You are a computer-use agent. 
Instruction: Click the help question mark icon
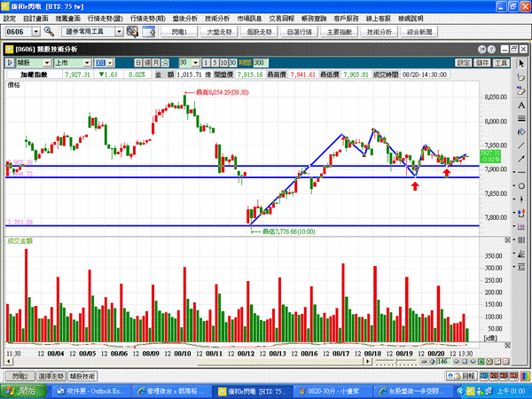[491, 50]
